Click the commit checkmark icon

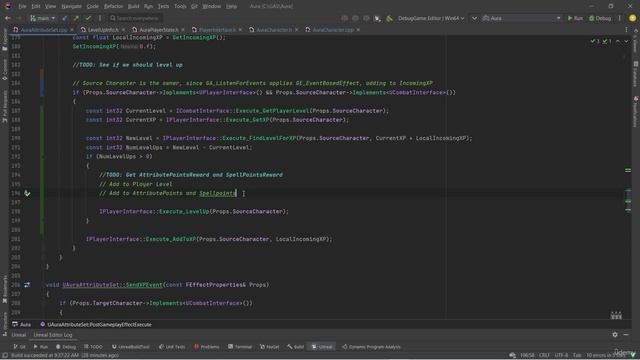pos(88,18)
